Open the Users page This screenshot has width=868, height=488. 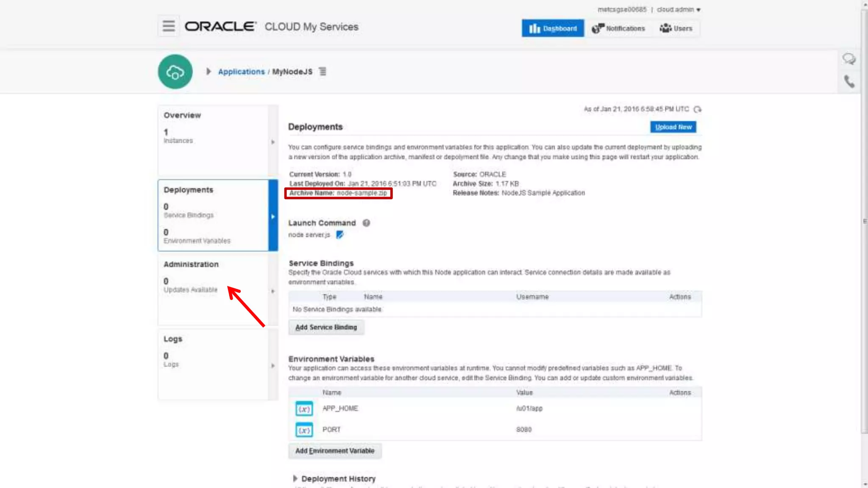[676, 28]
